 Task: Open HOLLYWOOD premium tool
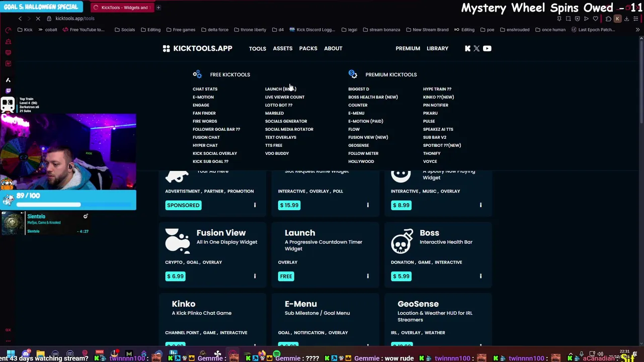point(361,161)
